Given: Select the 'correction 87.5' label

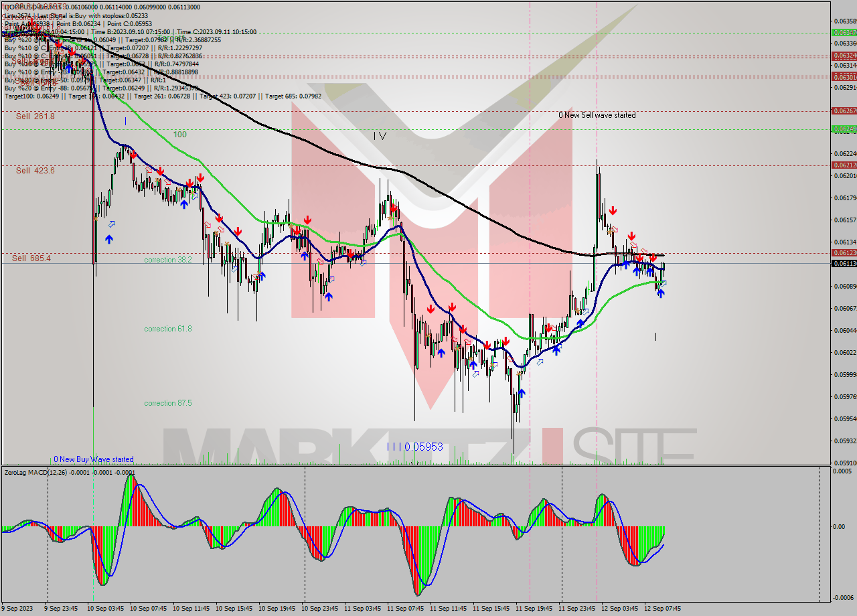Looking at the screenshot, I should tap(168, 403).
